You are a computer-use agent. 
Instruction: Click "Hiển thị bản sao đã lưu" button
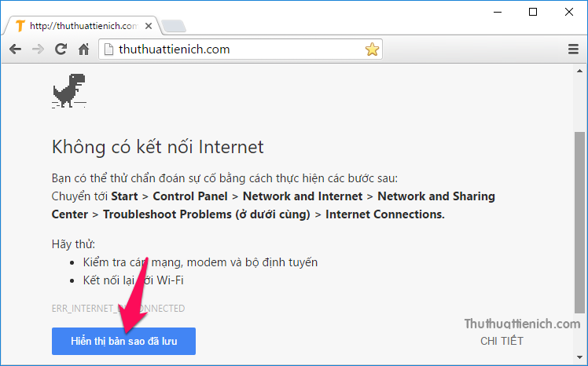pos(123,342)
